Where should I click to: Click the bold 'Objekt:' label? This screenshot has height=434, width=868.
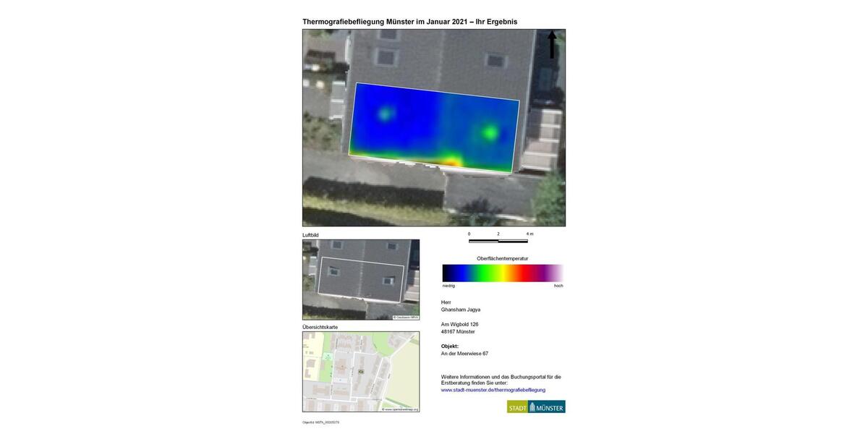click(450, 346)
